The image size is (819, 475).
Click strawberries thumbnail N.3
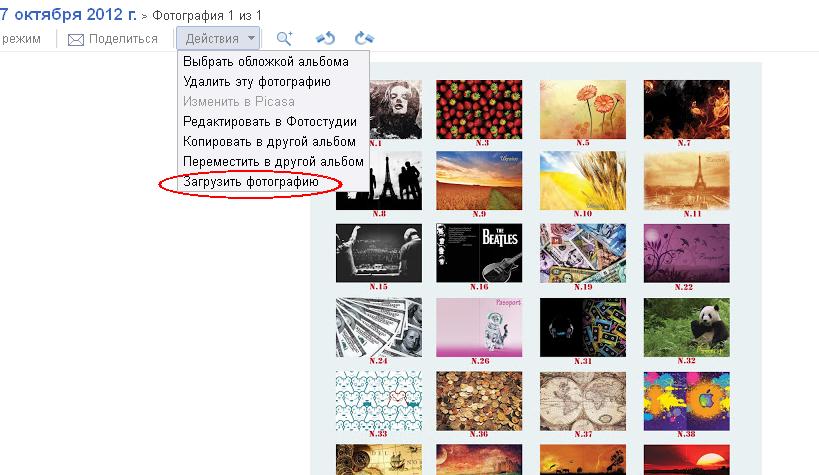479,109
